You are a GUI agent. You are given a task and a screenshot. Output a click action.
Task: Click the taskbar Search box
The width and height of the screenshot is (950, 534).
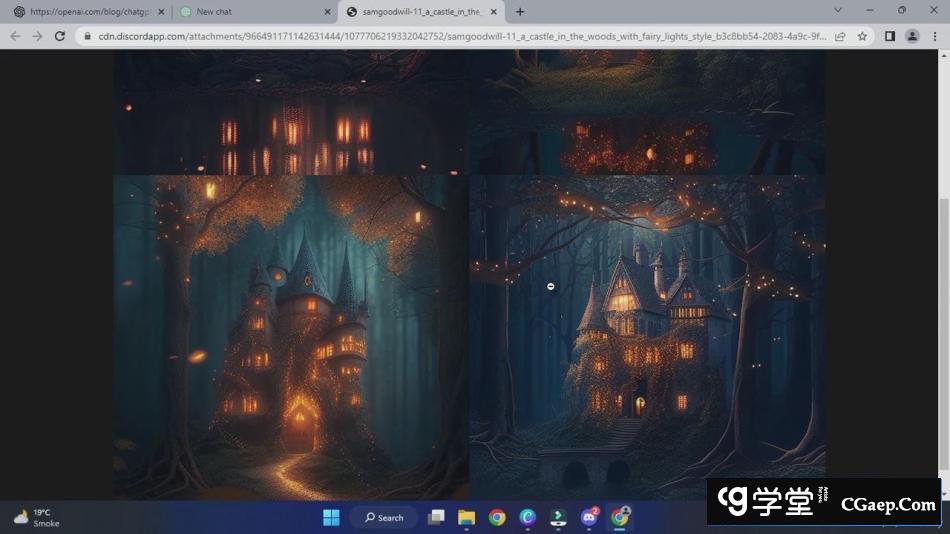point(384,517)
